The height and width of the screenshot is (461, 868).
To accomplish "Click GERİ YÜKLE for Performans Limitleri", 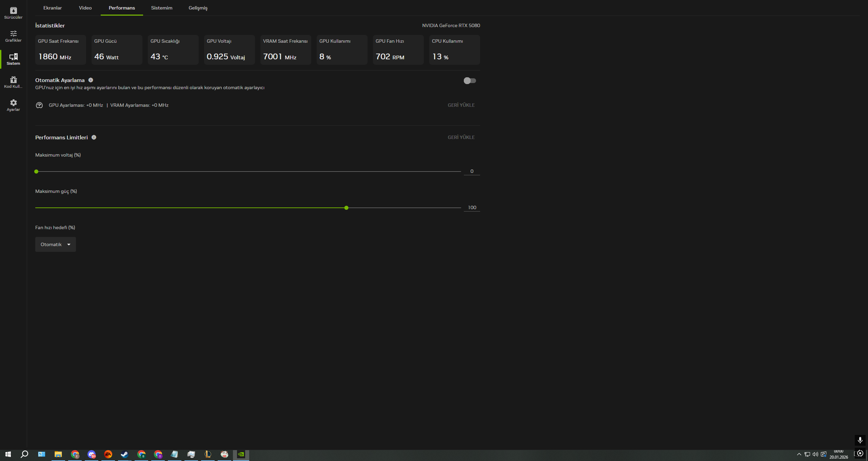I will [461, 137].
